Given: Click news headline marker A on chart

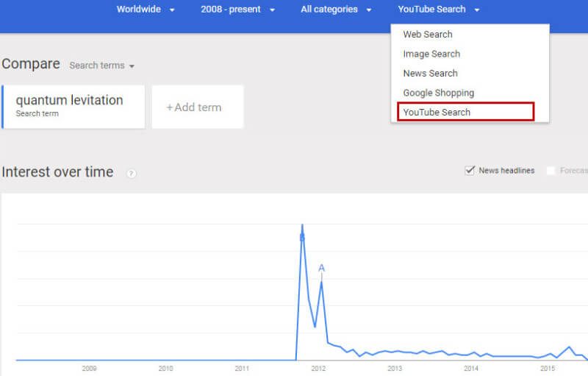Looking at the screenshot, I should pos(321,268).
